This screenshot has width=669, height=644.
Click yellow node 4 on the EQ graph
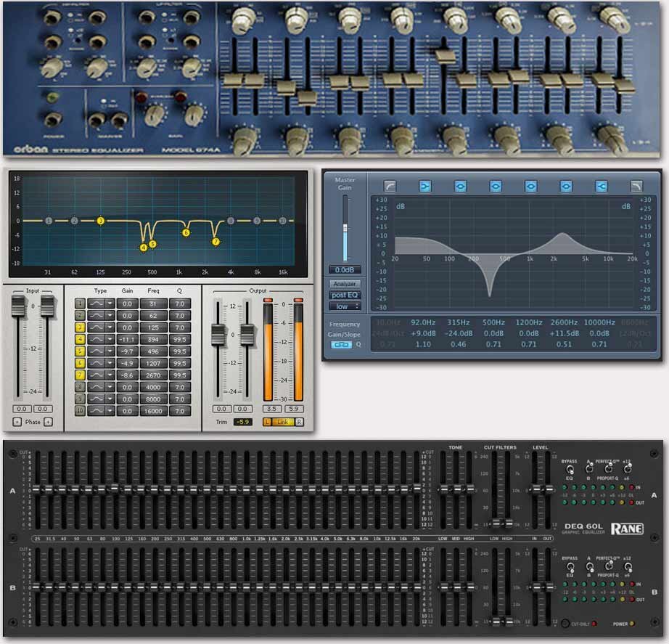(x=144, y=248)
